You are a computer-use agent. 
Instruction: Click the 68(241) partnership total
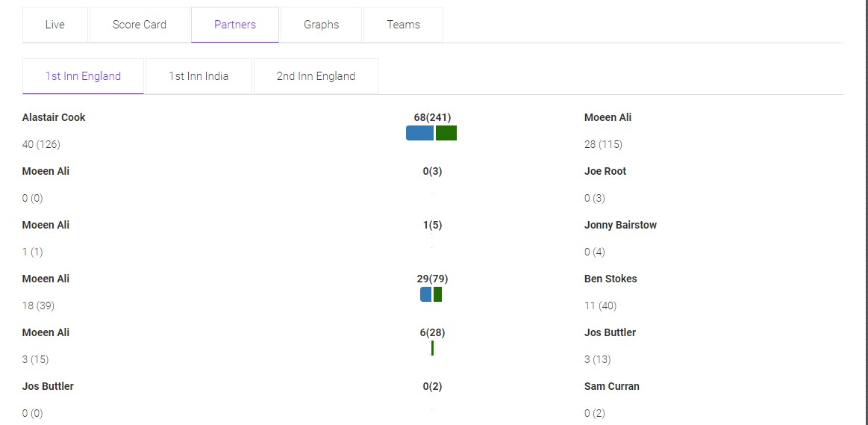pyautogui.click(x=432, y=117)
